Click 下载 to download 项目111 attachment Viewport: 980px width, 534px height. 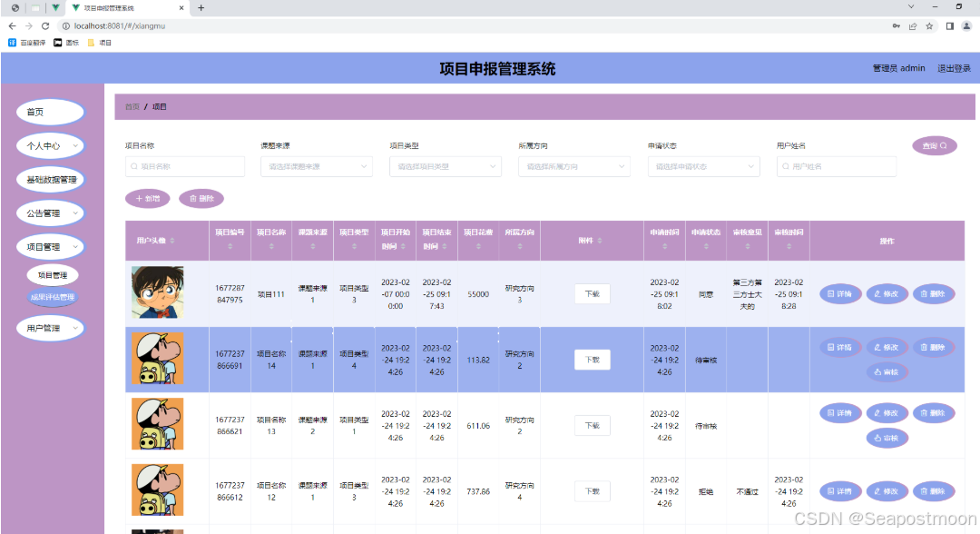pos(592,293)
